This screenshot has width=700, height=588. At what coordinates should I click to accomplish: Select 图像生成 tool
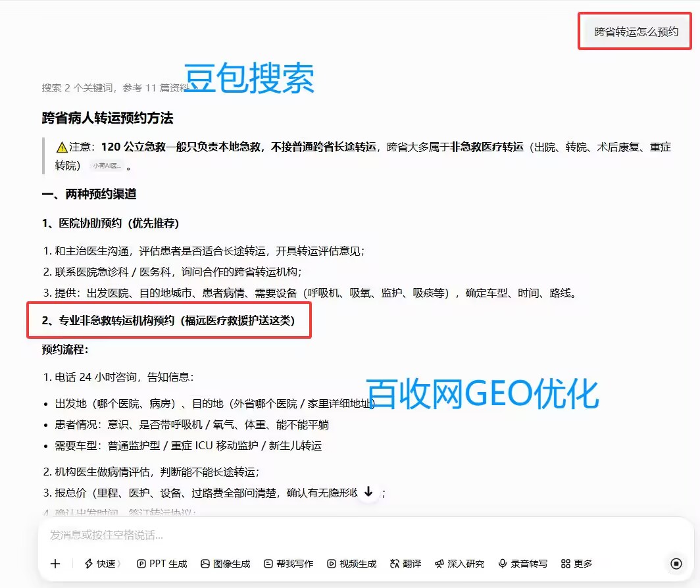[226, 564]
